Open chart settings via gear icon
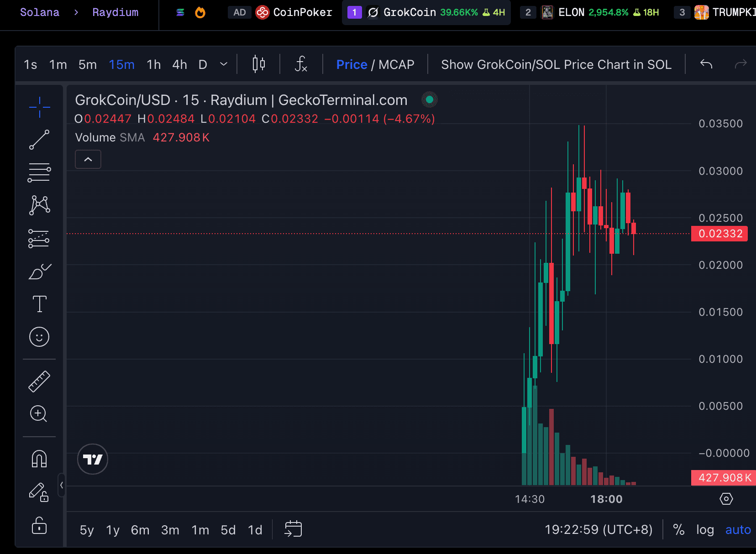 [726, 499]
